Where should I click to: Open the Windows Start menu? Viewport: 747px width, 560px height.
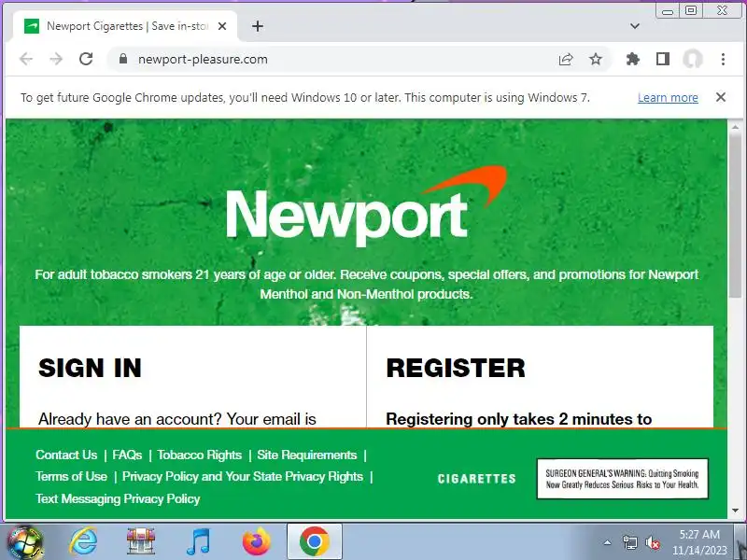pyautogui.click(x=25, y=541)
